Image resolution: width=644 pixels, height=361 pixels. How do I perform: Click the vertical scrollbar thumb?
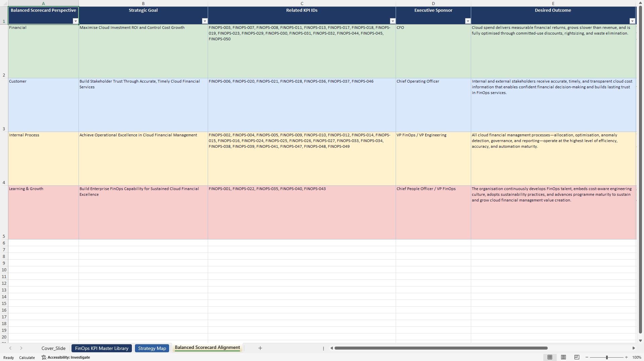640,170
